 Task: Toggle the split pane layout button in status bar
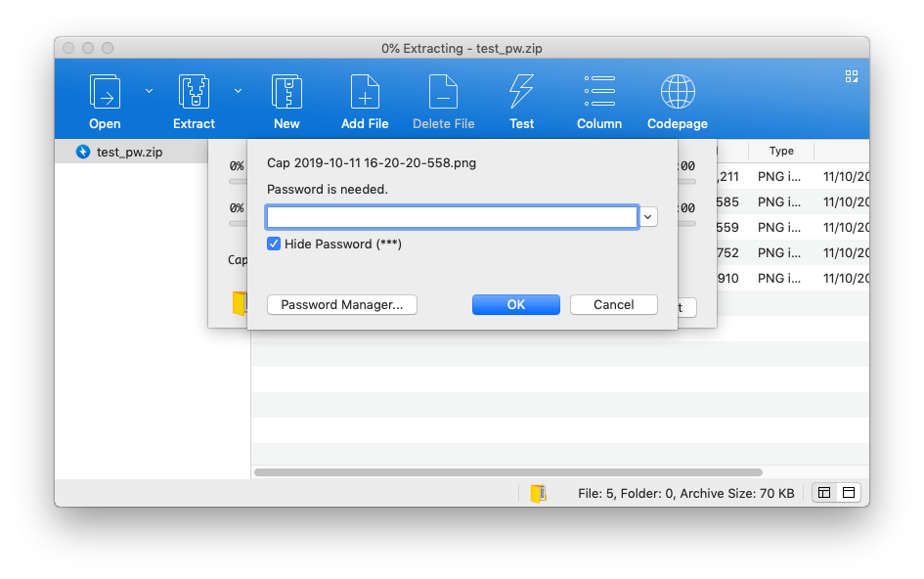coord(824,493)
